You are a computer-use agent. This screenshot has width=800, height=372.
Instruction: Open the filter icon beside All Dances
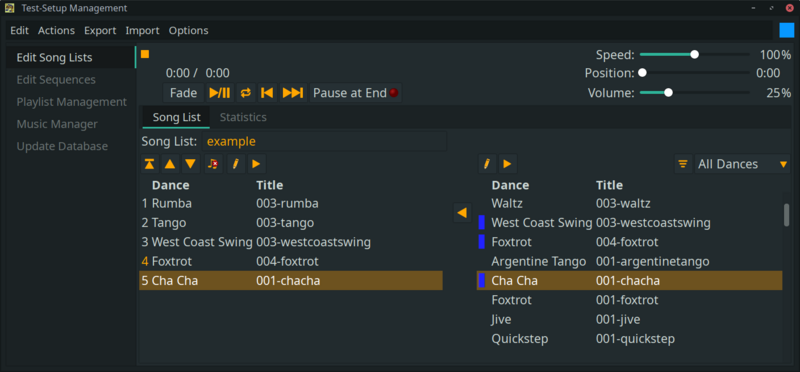pyautogui.click(x=682, y=164)
